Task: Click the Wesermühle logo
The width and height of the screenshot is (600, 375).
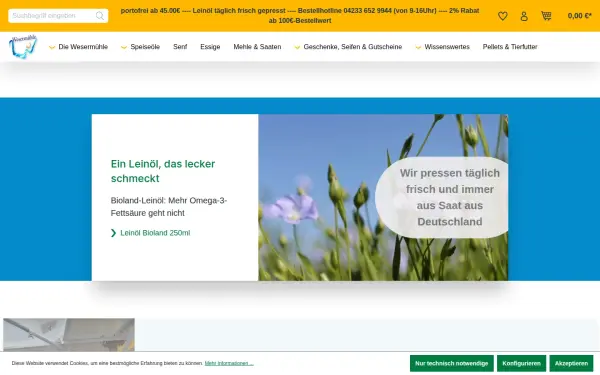Action: [x=23, y=47]
